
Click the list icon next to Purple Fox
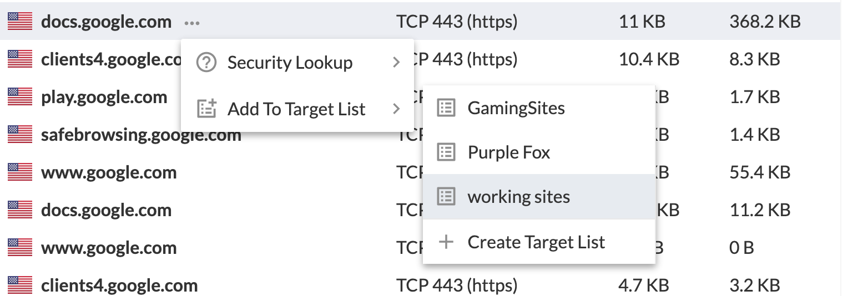coord(446,152)
